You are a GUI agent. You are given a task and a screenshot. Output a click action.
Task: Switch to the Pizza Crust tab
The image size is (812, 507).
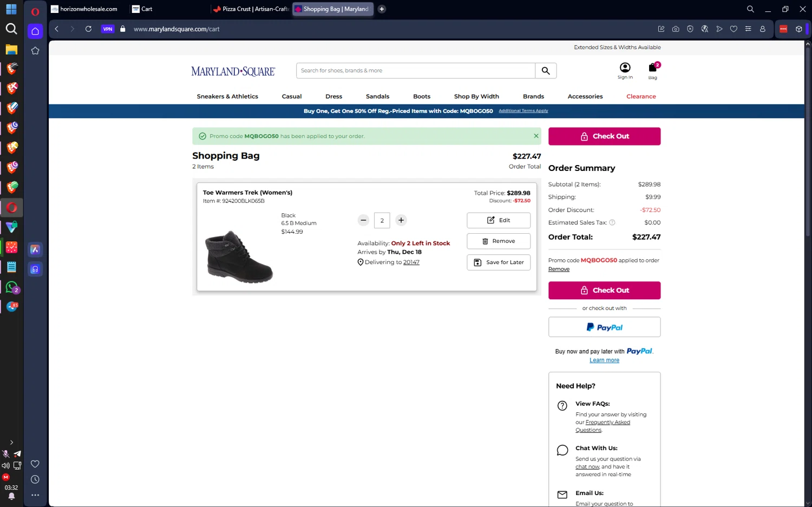251,9
